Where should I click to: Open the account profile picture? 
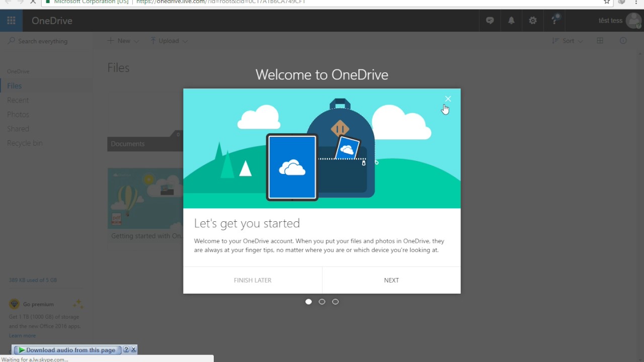coord(634,21)
